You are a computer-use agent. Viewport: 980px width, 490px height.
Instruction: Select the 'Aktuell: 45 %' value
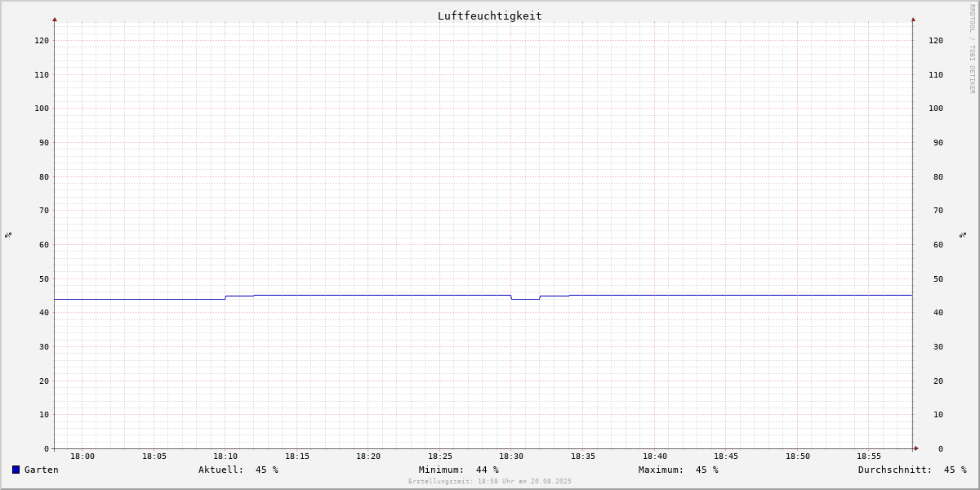click(x=238, y=470)
